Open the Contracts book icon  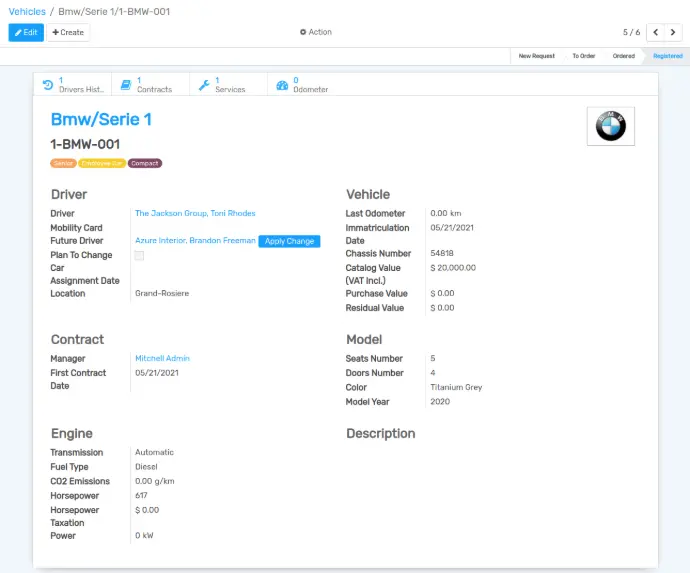tap(126, 84)
